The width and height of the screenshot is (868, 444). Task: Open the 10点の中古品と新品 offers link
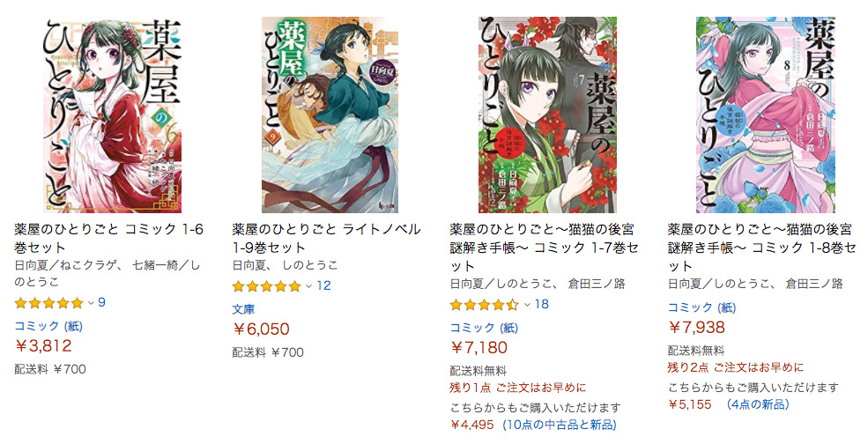click(559, 425)
